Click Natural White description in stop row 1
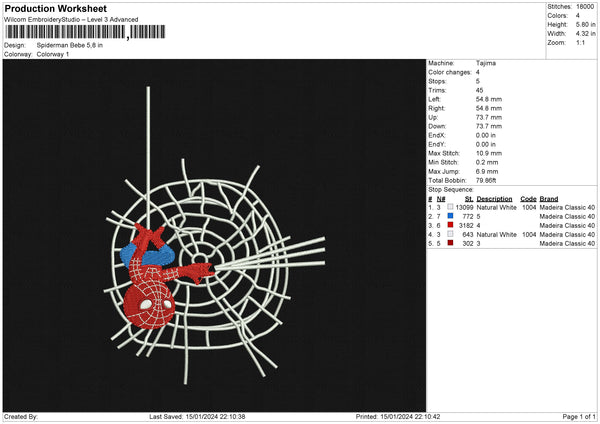The height and width of the screenshot is (424, 600). coord(496,207)
